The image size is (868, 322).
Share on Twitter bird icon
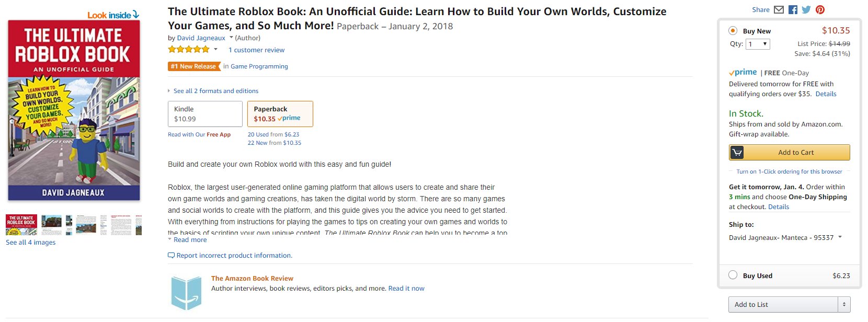coord(806,10)
